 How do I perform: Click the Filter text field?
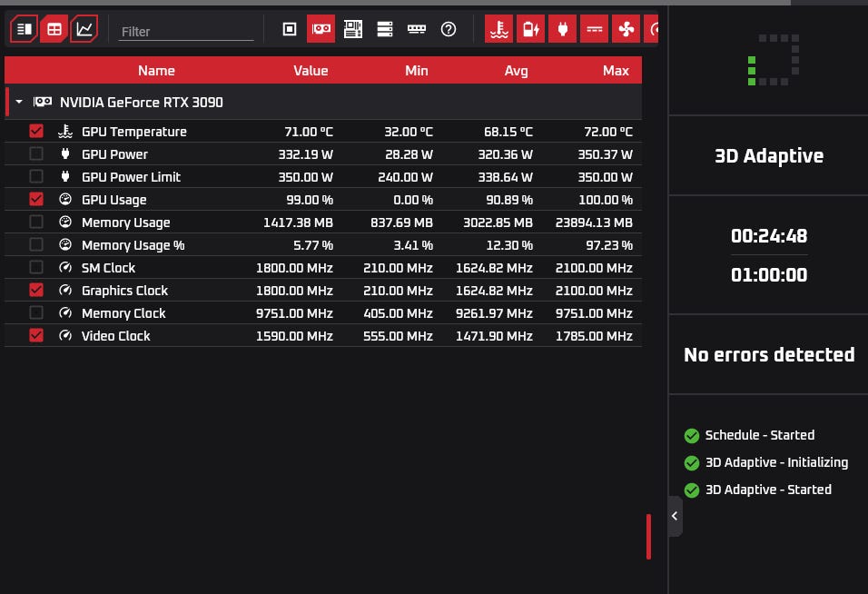(x=186, y=32)
